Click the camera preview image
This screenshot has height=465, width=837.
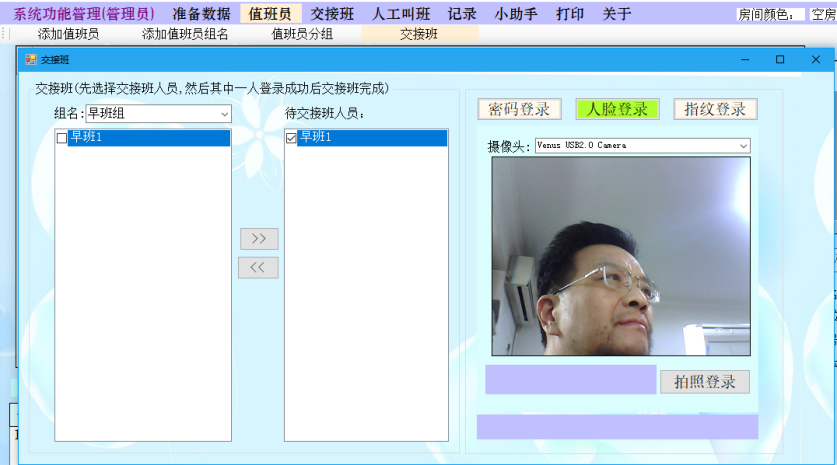click(x=621, y=256)
